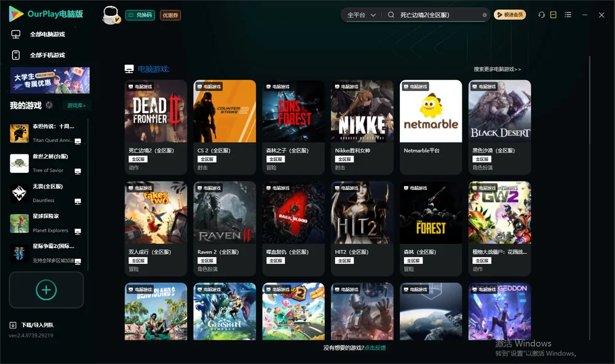This screenshot has width=615, height=364.
Task: Select Planet Explorers 星球探险家 in my games
Action: [x=46, y=224]
